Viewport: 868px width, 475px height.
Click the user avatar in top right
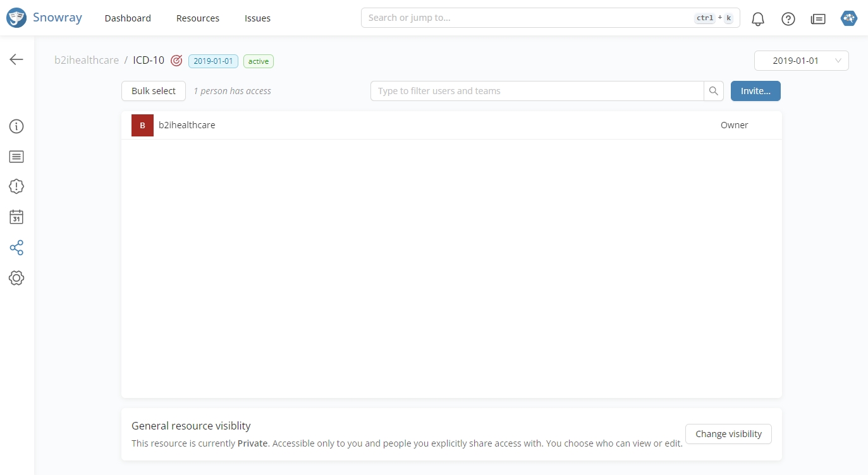(x=848, y=18)
